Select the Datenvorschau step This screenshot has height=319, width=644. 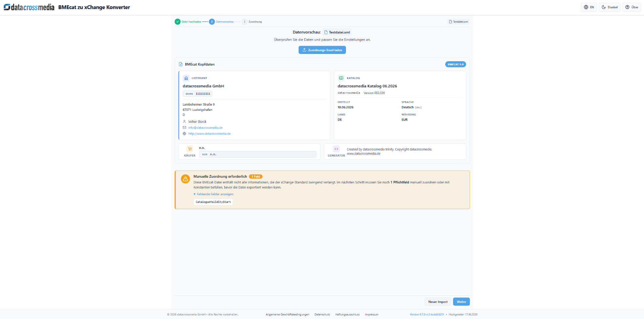tap(221, 22)
